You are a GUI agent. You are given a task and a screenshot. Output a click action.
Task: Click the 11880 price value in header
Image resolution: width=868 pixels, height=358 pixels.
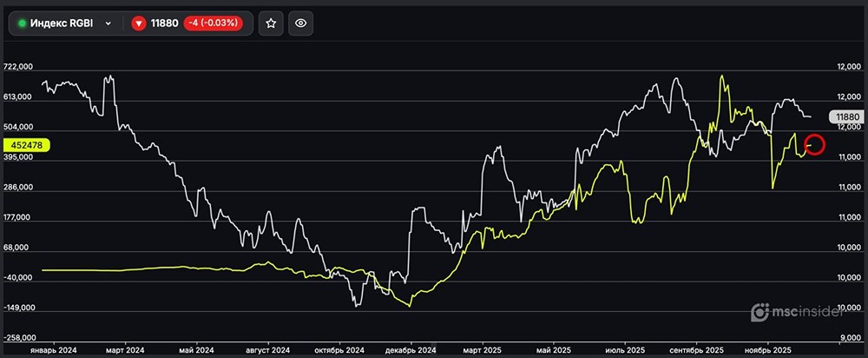164,23
